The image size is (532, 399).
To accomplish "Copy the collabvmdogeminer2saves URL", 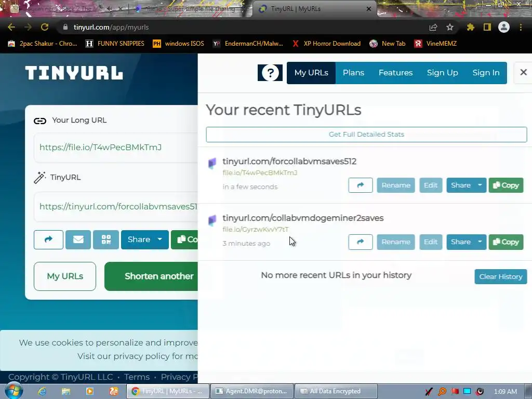I will (506, 242).
